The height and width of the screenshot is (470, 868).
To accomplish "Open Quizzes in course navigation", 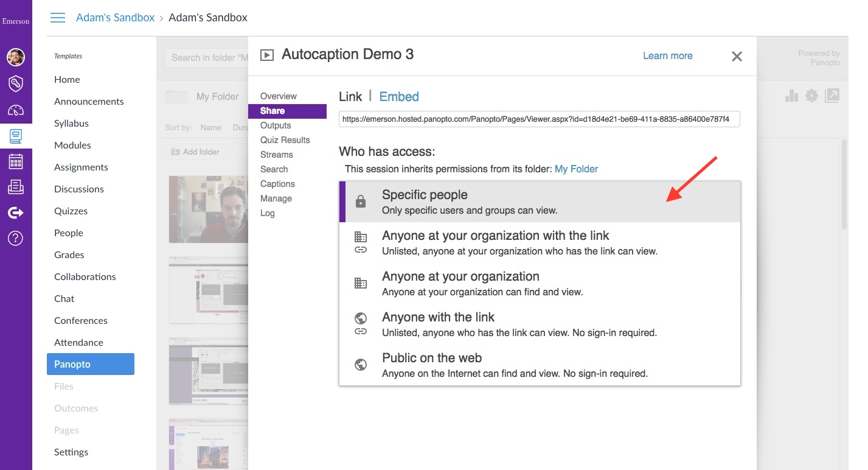I will 71,211.
